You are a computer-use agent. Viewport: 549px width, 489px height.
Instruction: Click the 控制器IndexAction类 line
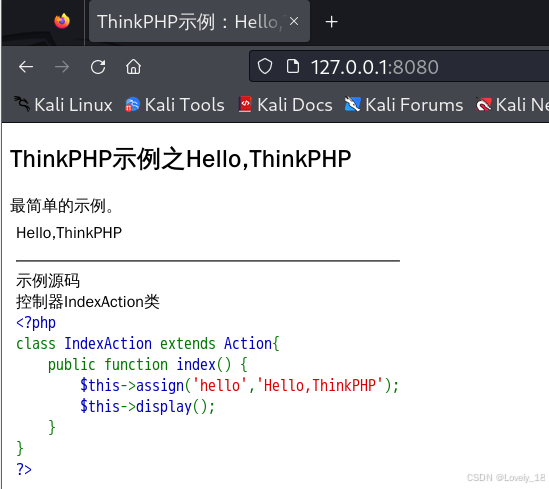click(88, 302)
